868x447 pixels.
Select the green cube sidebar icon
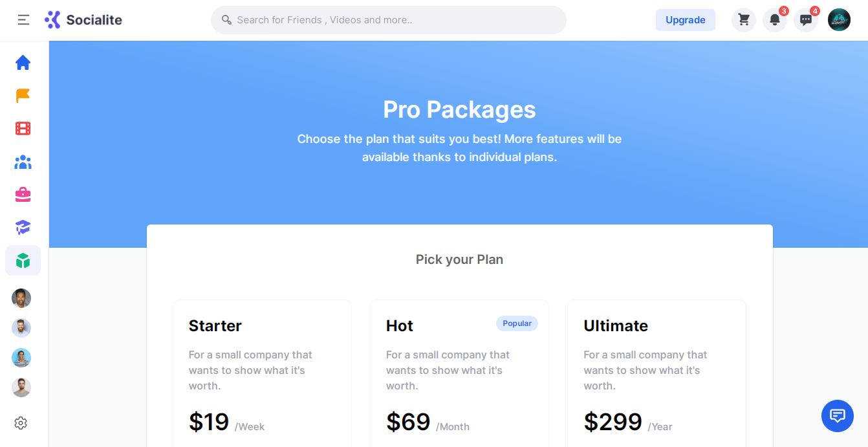[23, 261]
